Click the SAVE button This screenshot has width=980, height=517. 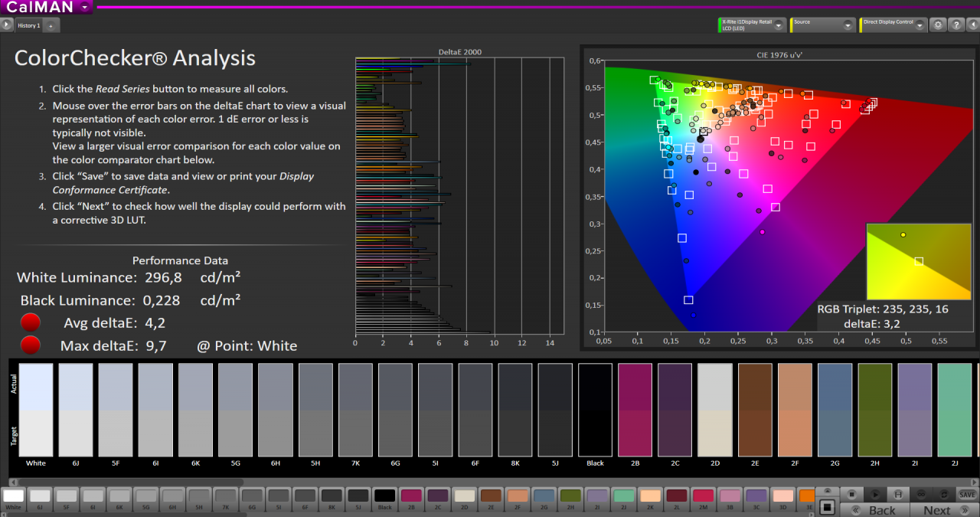coord(967,494)
